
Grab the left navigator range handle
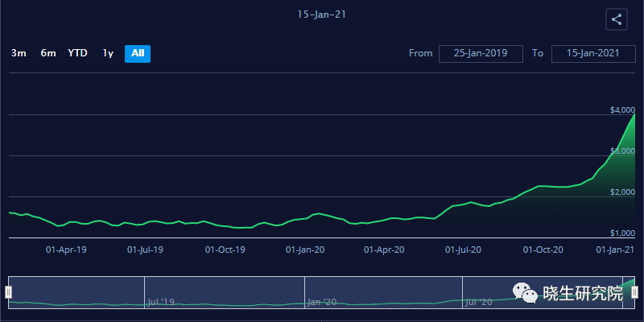(x=8, y=292)
